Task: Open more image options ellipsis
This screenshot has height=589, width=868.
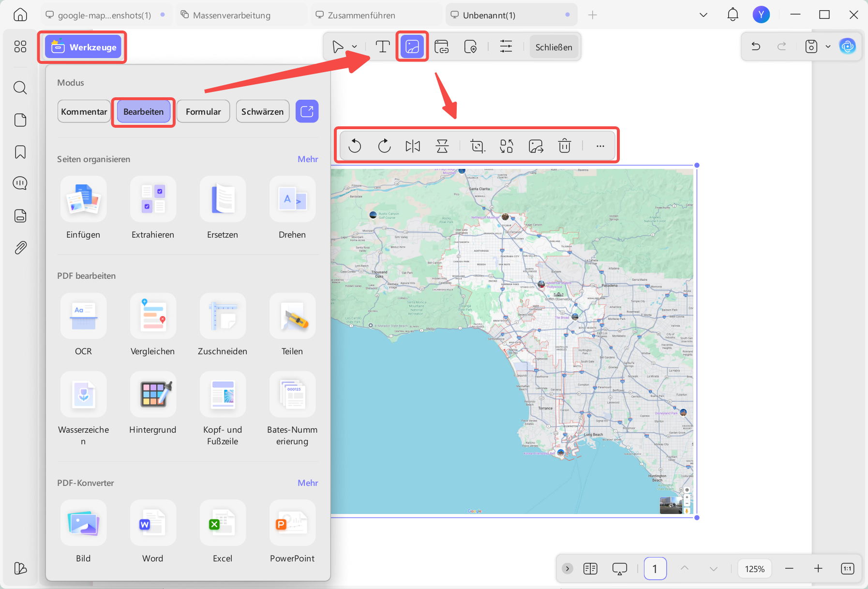Action: point(600,146)
